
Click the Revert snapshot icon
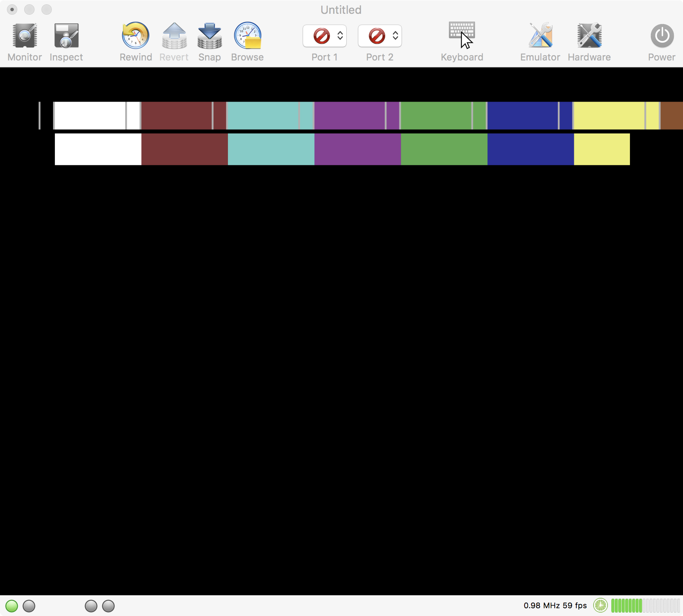[174, 35]
